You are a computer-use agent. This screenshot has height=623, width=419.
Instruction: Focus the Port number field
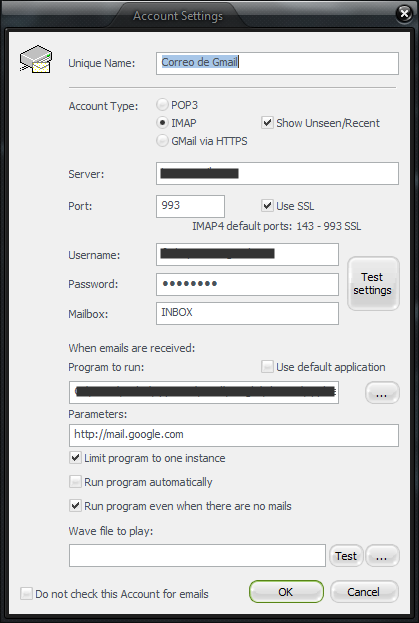tap(190, 206)
